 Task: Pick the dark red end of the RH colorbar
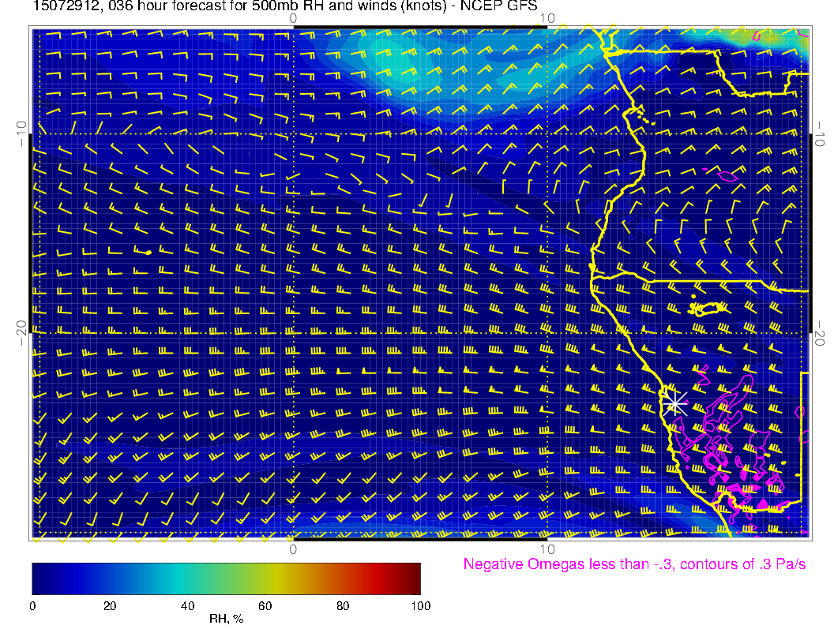[415, 578]
